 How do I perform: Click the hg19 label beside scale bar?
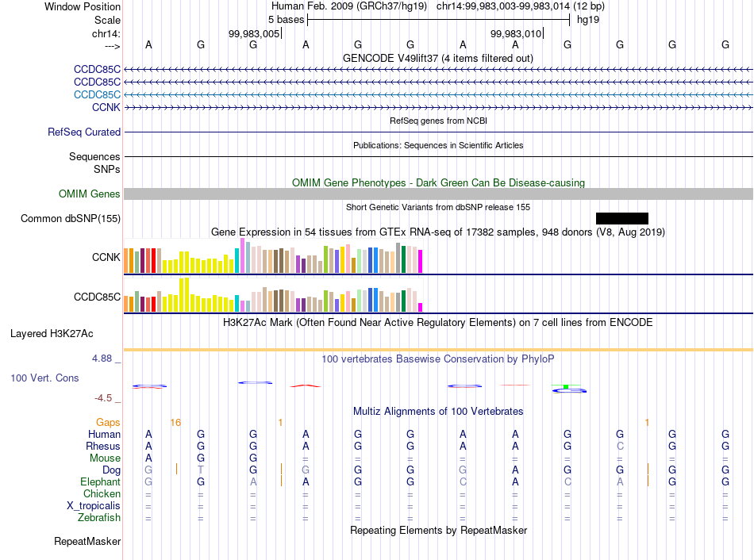tap(588, 20)
